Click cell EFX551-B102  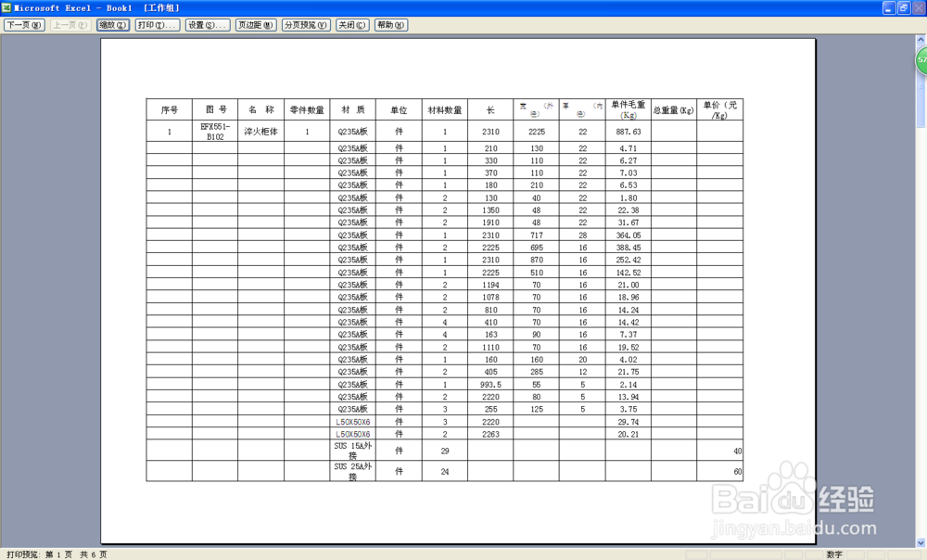(x=215, y=132)
